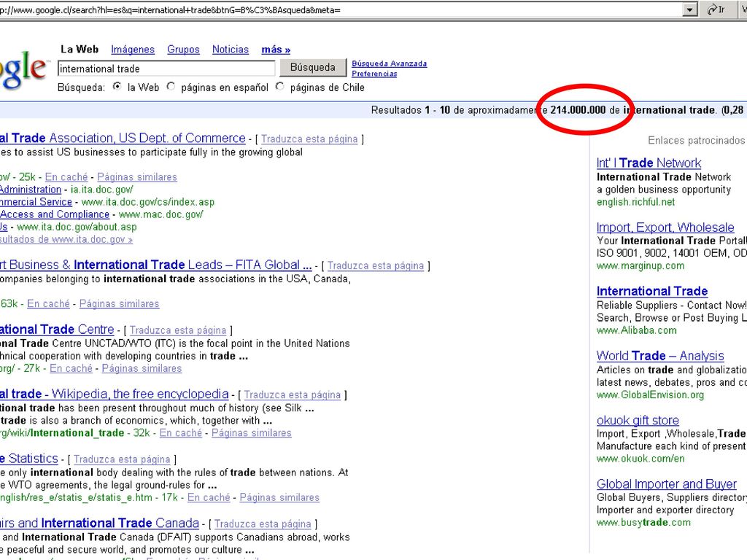Click the www.ita.doc.gov/cs/index.asp URL text

tap(148, 201)
